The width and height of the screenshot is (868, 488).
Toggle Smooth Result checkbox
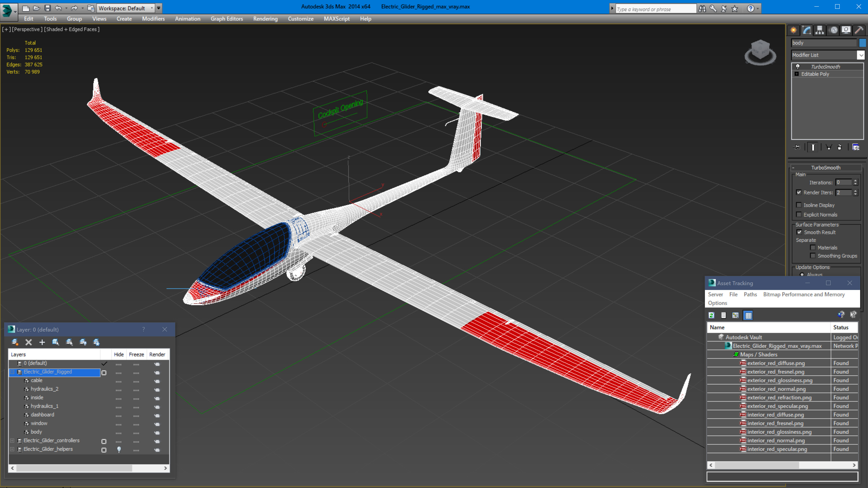coord(799,232)
